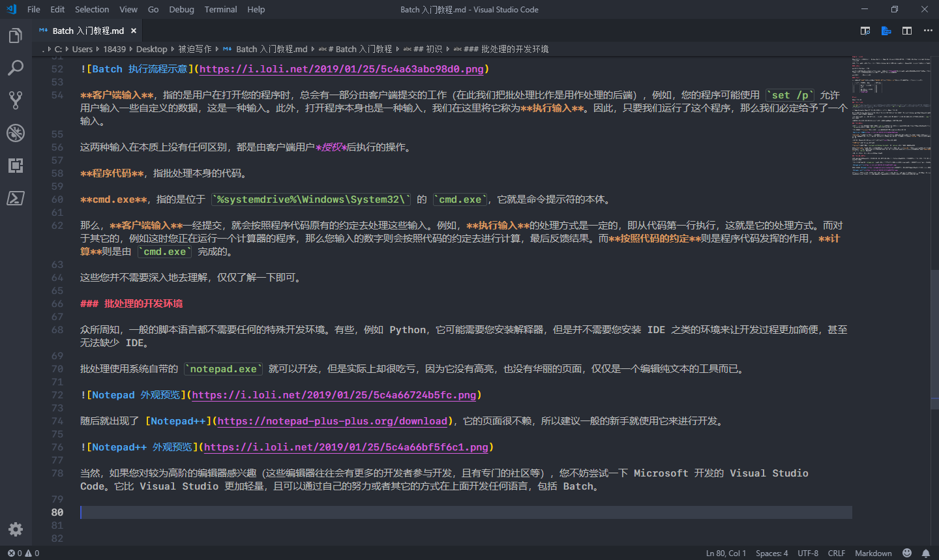Expand the C: breadcrumb
This screenshot has width=939, height=560.
pyautogui.click(x=58, y=49)
